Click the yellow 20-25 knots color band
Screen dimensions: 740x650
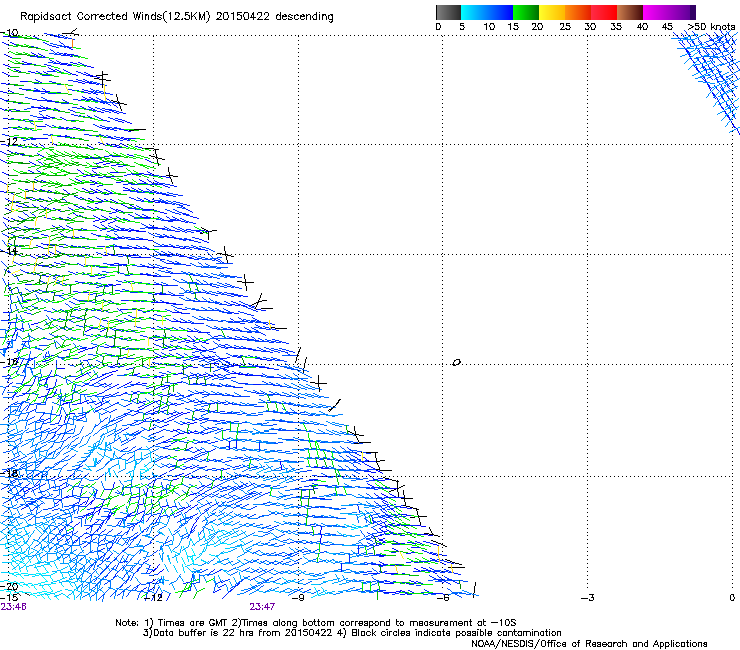[x=552, y=12]
